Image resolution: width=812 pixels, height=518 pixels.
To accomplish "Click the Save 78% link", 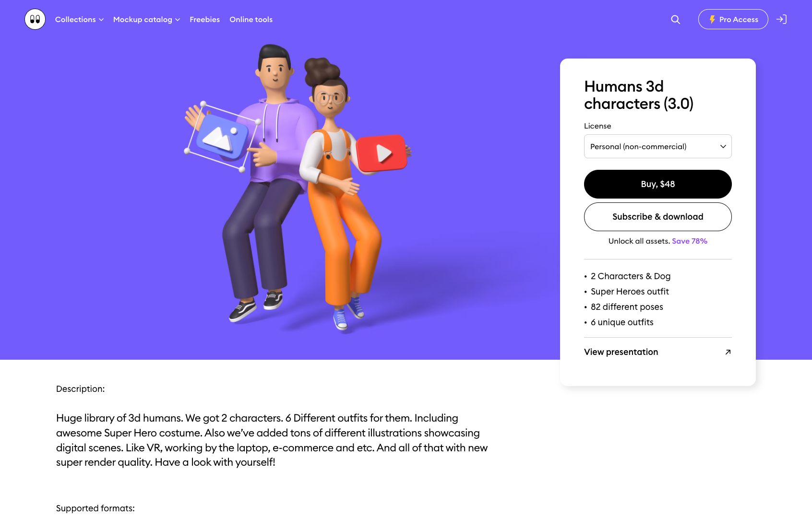I will pyautogui.click(x=690, y=241).
